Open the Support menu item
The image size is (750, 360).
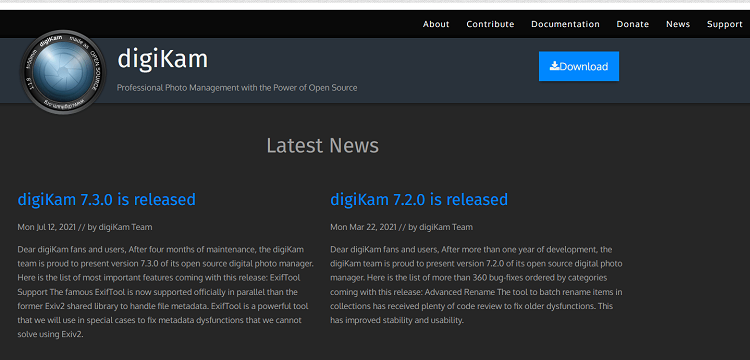[x=725, y=24]
